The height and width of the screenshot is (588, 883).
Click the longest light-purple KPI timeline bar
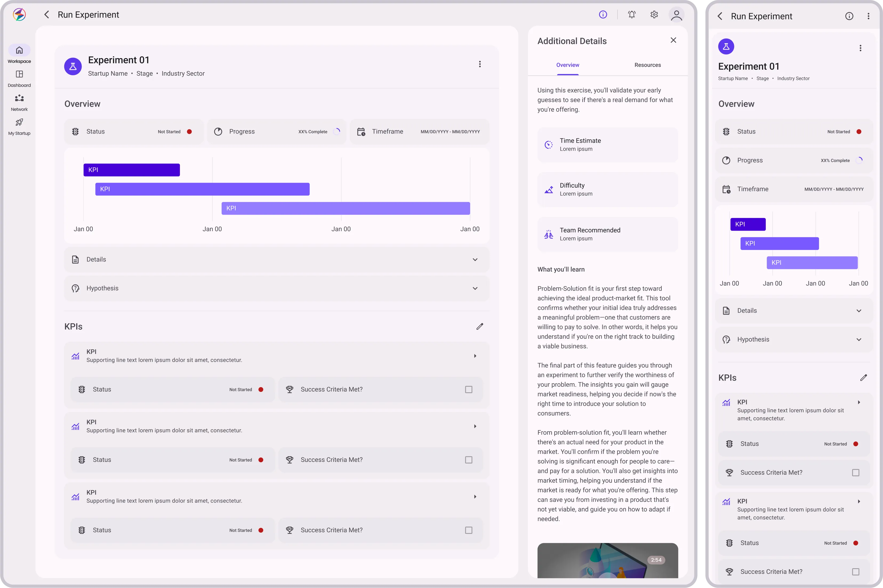click(x=345, y=208)
